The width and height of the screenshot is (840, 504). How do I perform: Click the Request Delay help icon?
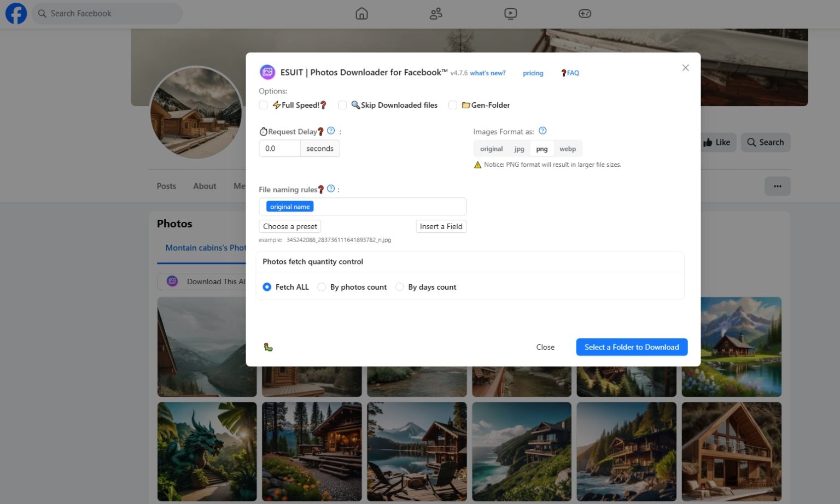point(331,131)
